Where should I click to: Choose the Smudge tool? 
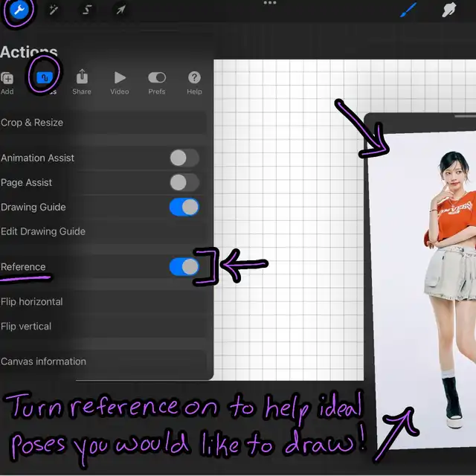click(449, 10)
